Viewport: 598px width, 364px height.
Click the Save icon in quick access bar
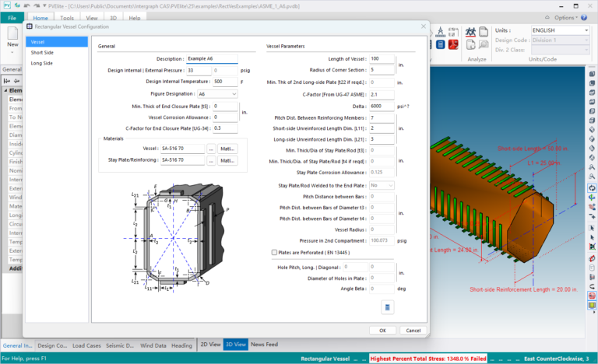coord(17,5)
